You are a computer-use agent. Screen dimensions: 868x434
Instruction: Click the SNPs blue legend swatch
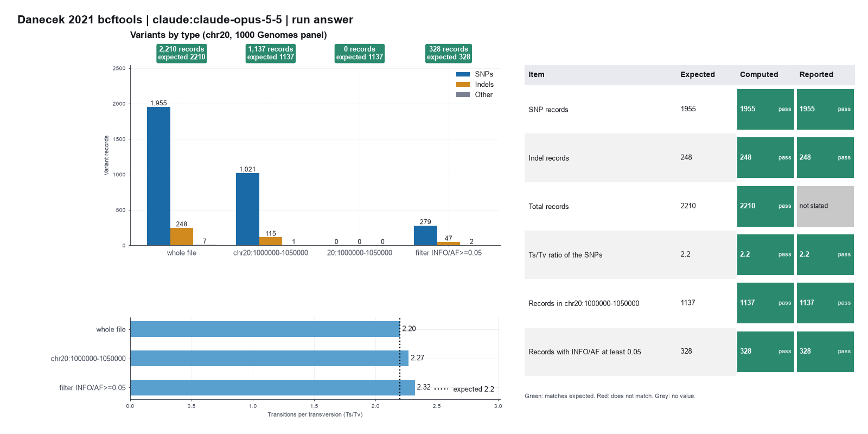point(463,74)
